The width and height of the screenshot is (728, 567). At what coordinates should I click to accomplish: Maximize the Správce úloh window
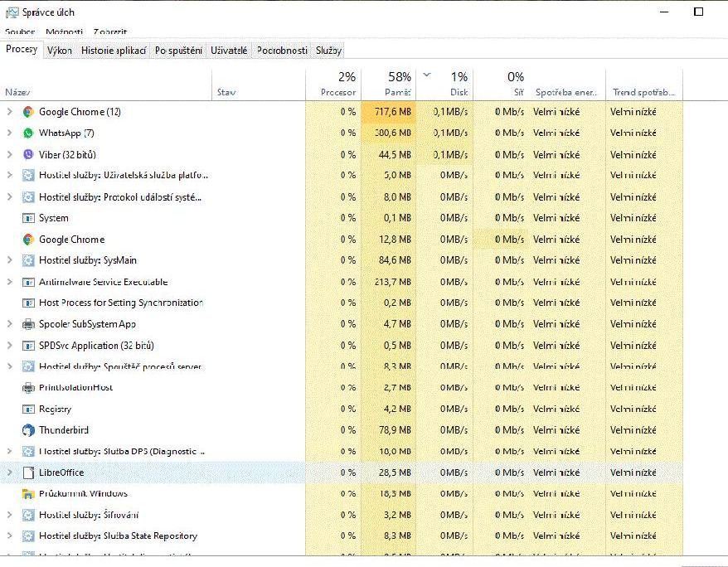pyautogui.click(x=698, y=12)
